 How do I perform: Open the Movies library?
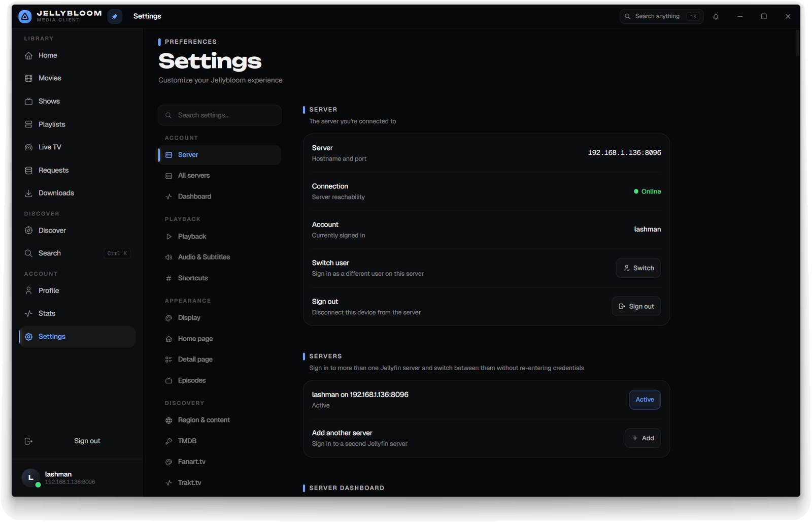77,78
